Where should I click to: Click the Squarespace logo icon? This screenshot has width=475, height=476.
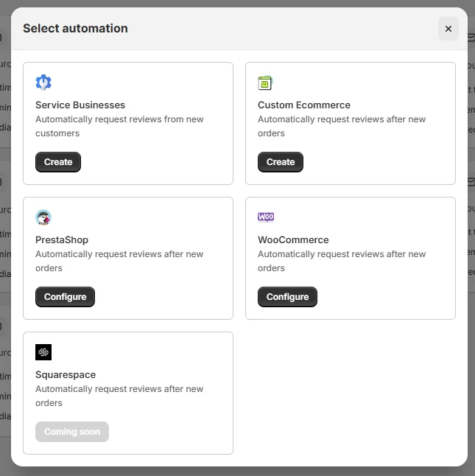tap(43, 352)
